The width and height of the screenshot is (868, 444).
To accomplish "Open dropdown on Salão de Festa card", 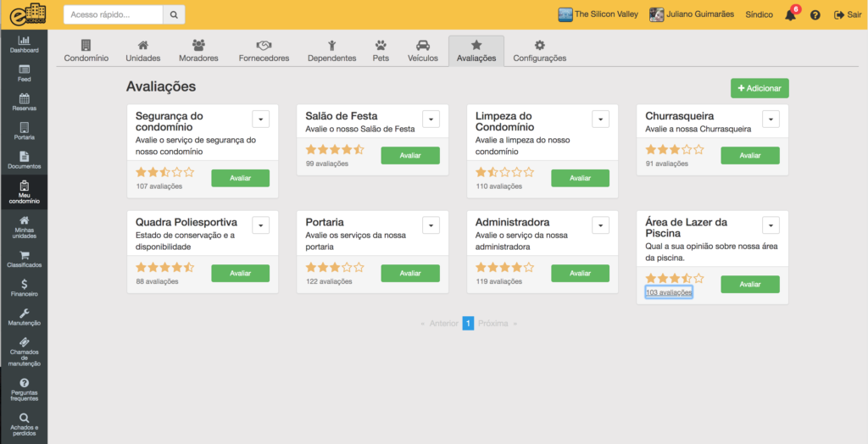I will pyautogui.click(x=431, y=119).
